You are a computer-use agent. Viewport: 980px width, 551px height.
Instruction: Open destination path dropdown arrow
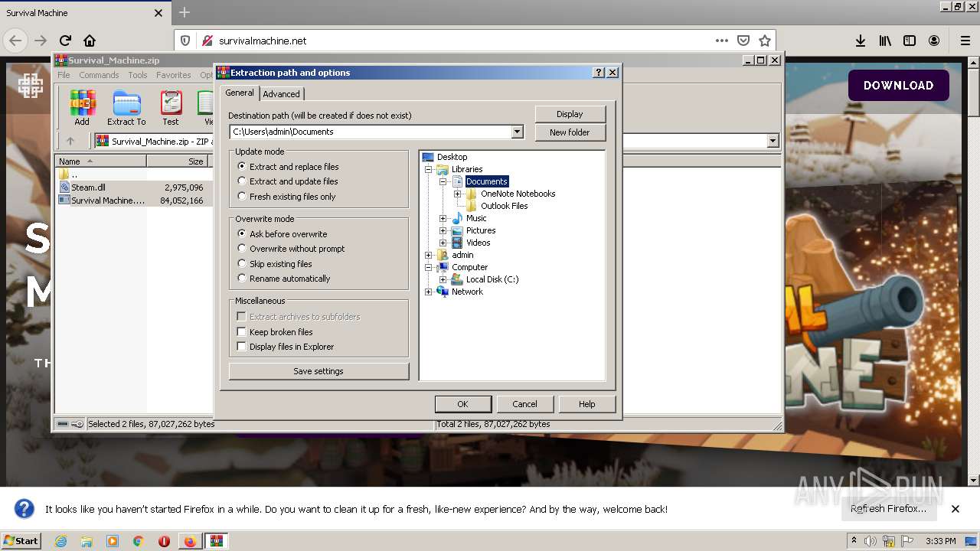coord(517,132)
